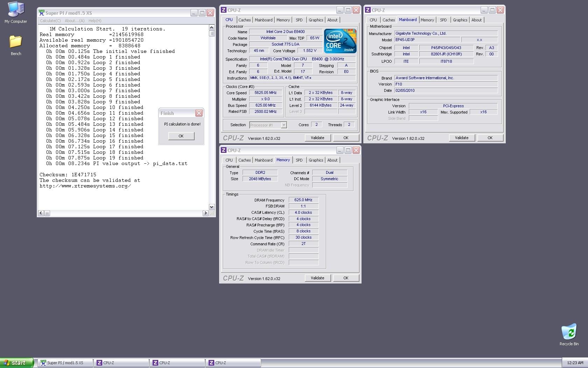Click the Checksum: 1E471715 line
This screenshot has width=588, height=368.
click(68, 175)
